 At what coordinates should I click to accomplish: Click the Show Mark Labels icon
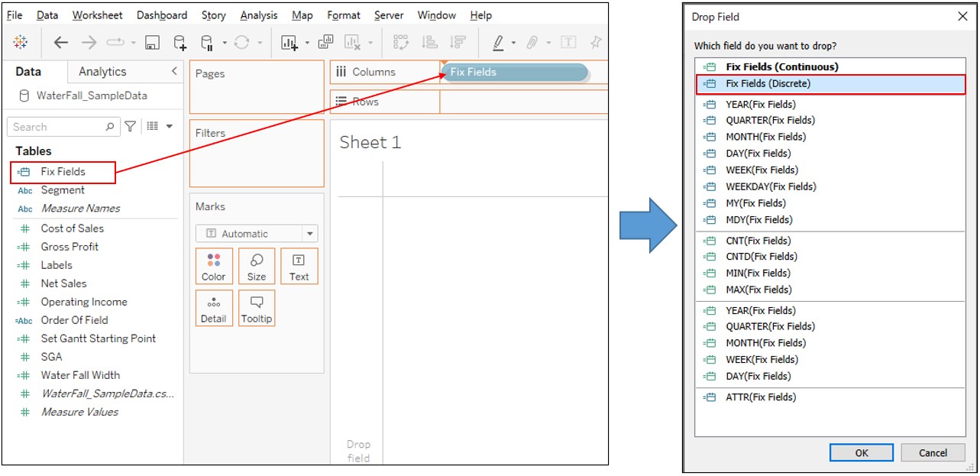568,43
